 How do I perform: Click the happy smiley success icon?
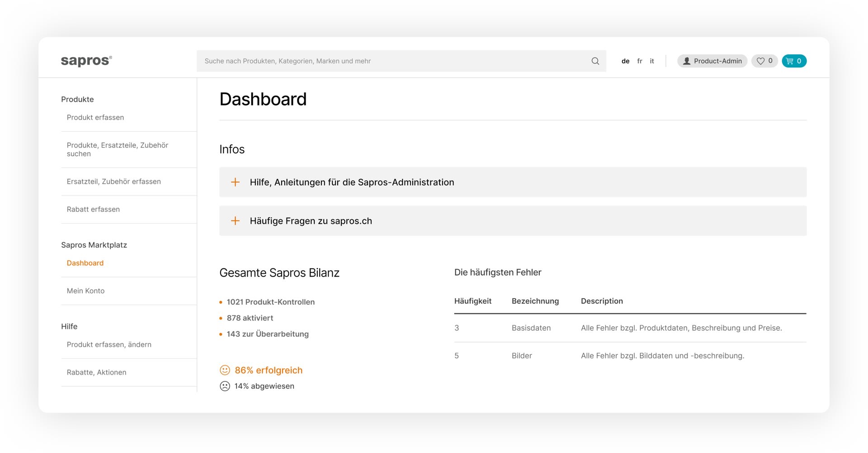pos(225,370)
